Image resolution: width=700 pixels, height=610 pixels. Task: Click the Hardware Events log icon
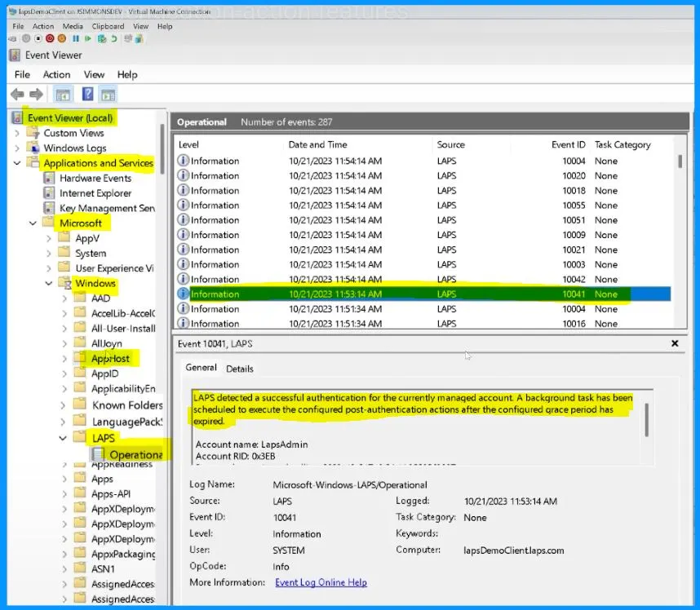[x=49, y=178]
